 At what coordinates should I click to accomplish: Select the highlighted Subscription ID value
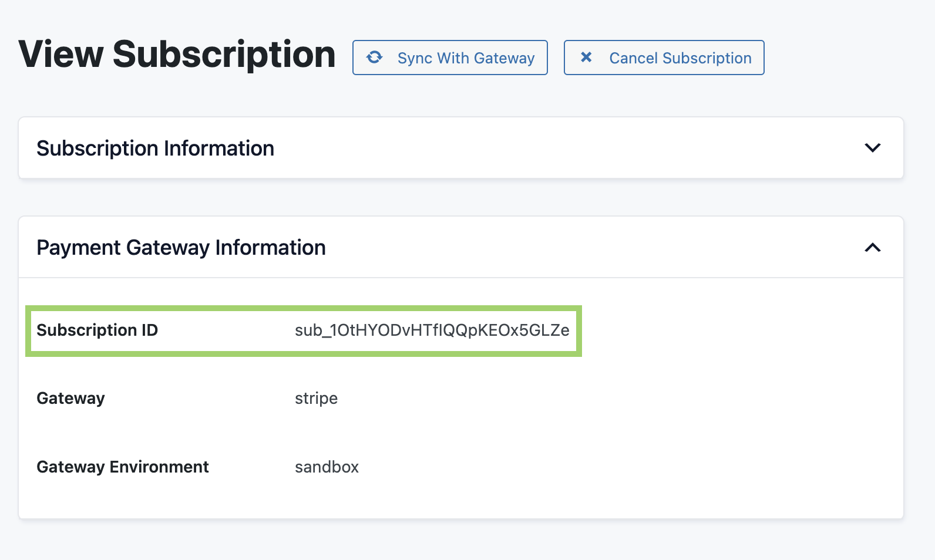coord(432,330)
